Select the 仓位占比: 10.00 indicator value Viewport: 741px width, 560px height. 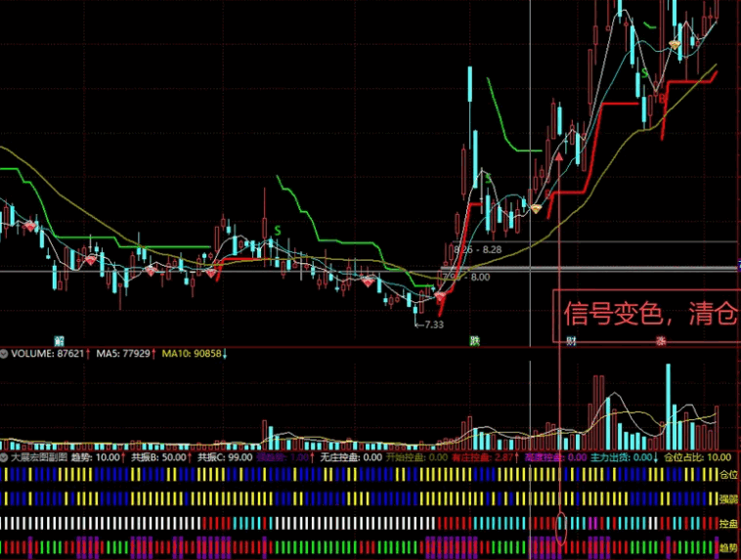click(698, 457)
